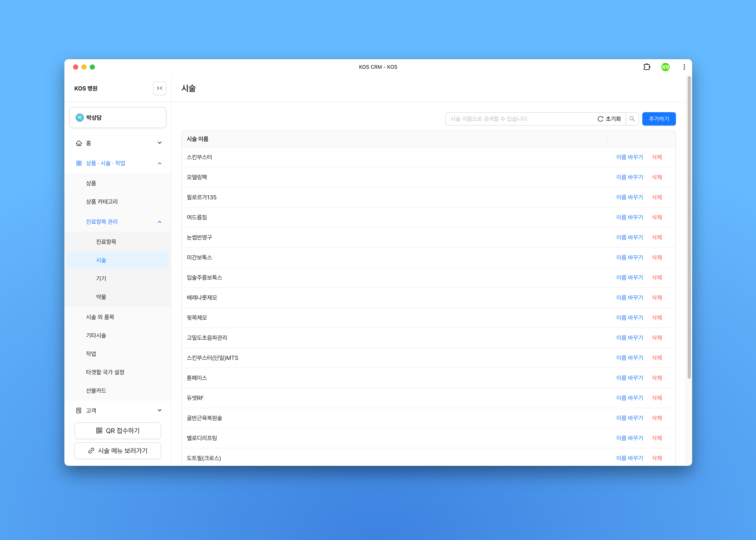The width and height of the screenshot is (756, 540).
Task: Rename 벨로디리프팅 via 이름 바꾸기
Action: click(x=630, y=438)
